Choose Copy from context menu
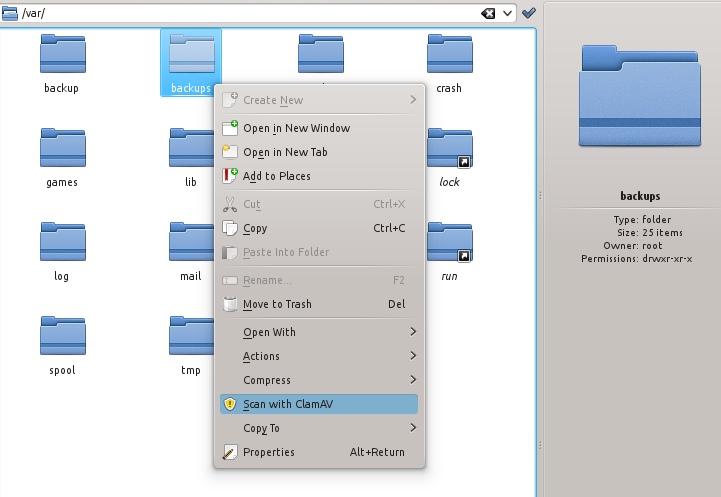This screenshot has height=497, width=721. pos(319,228)
